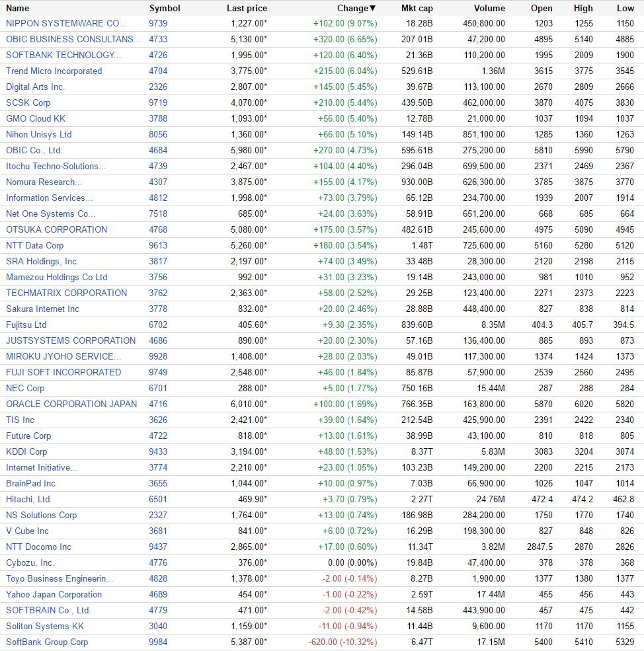
Task: Open MIROKU JYOHO SERVICE... link
Action: tap(63, 356)
